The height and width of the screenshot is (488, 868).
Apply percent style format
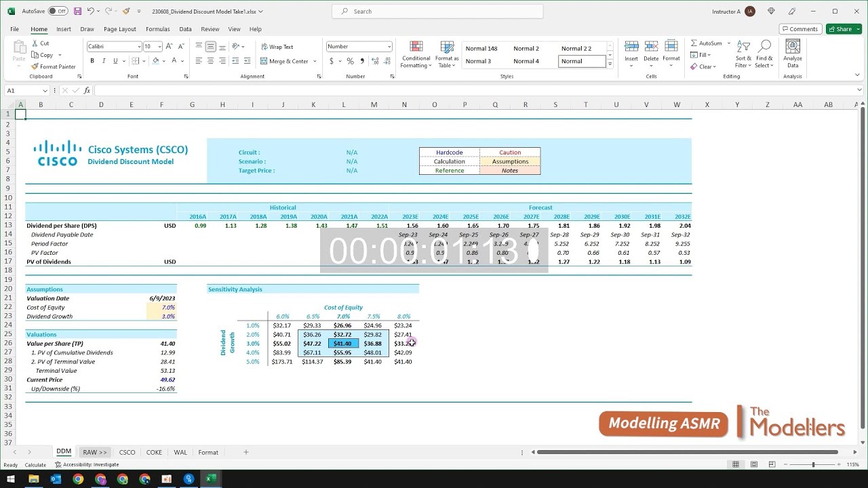(x=350, y=61)
